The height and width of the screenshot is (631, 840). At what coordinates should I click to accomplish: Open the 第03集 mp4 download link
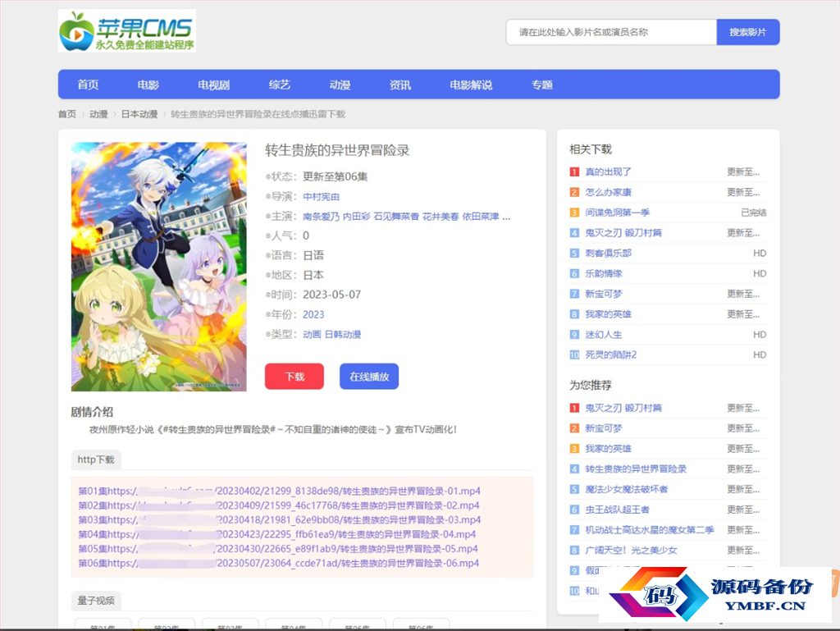[279, 520]
